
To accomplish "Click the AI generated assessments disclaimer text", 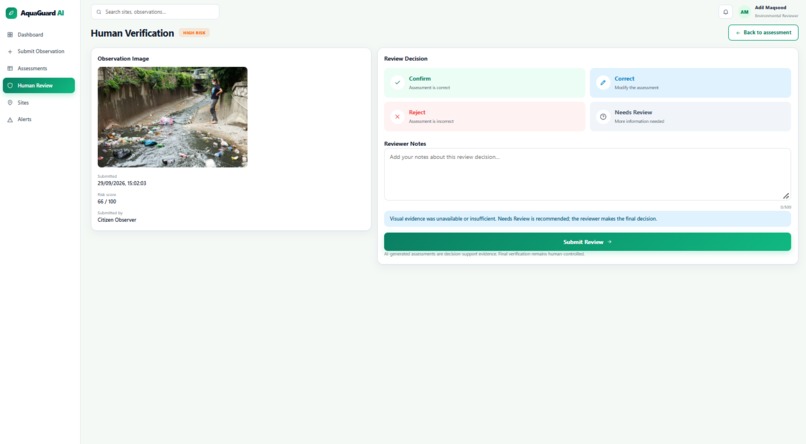I will [484, 254].
